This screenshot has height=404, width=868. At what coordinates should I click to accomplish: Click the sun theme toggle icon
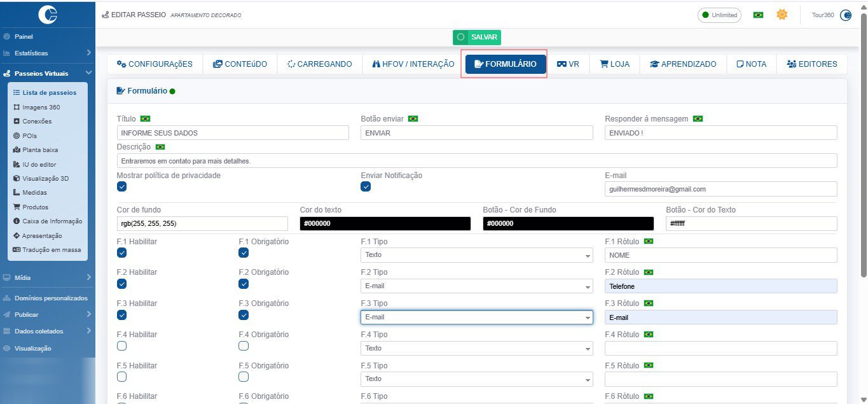coord(782,15)
